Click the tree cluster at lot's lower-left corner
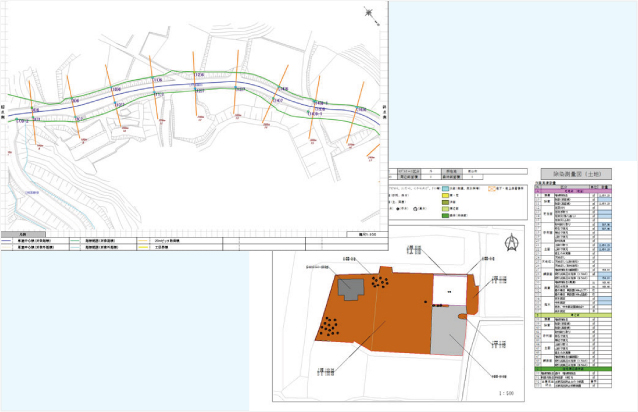 pyautogui.click(x=329, y=326)
